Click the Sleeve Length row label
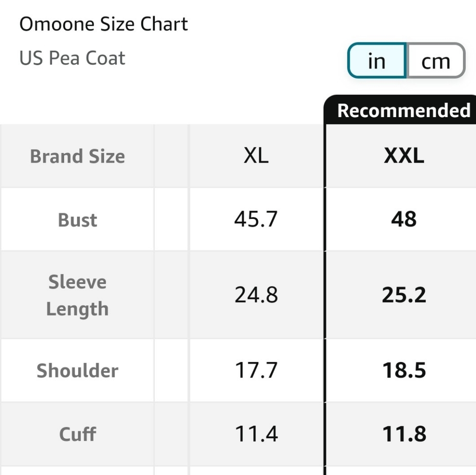Viewport: 476px width, 475px height. [78, 295]
